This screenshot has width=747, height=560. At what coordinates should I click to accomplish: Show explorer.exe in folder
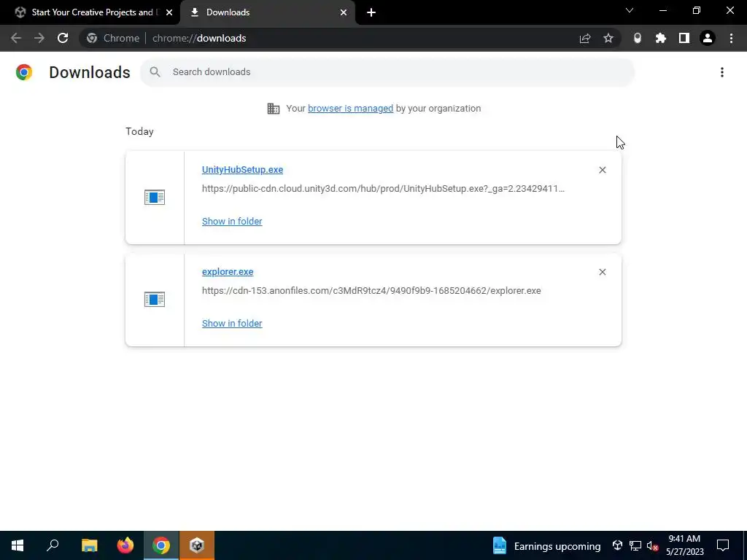[232, 323]
